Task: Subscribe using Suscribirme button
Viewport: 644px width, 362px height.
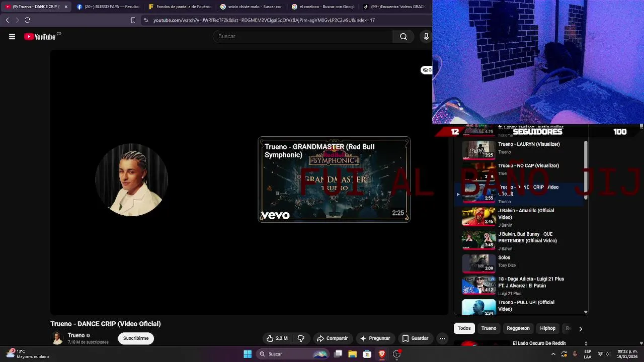Action: [x=136, y=338]
